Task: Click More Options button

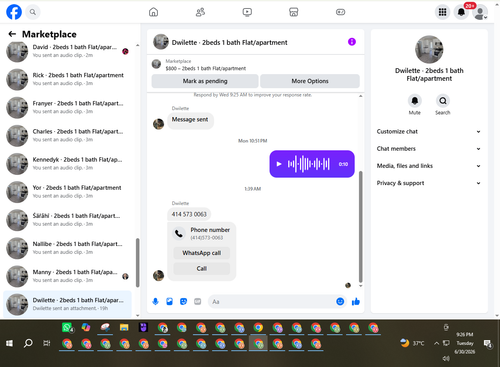Action: click(x=310, y=81)
